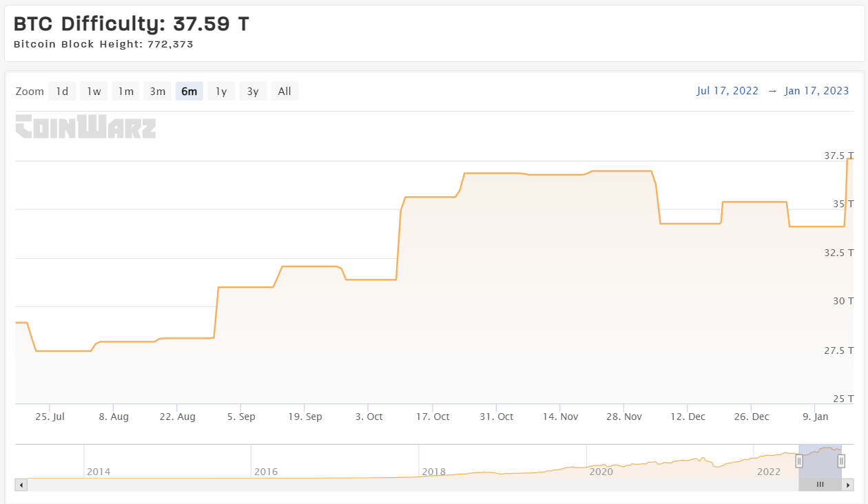The image size is (868, 504).
Task: Select the 3m zoom range button
Action: (x=158, y=91)
